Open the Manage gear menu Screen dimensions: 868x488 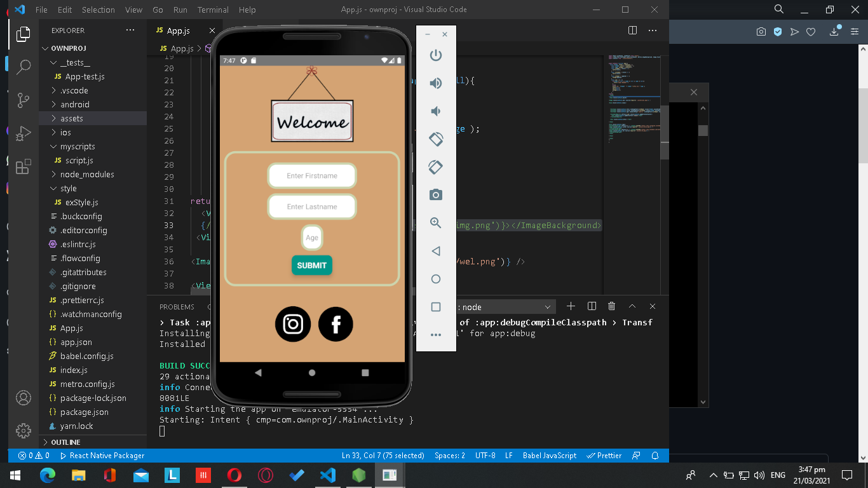pos(24,430)
